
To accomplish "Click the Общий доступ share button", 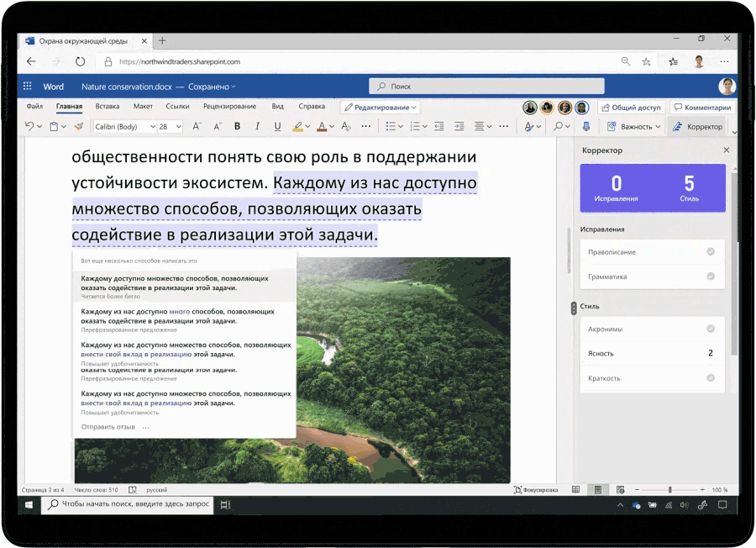I will [x=631, y=108].
